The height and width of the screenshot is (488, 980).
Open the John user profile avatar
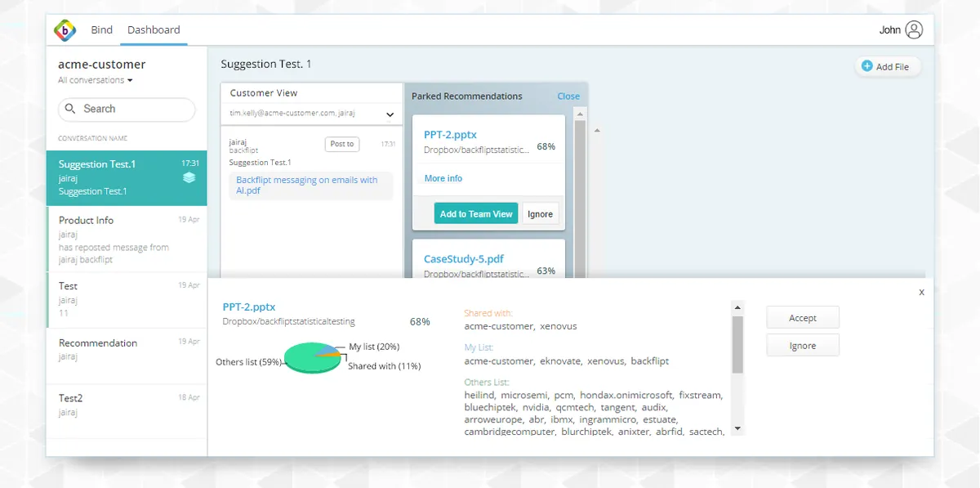pyautogui.click(x=914, y=30)
